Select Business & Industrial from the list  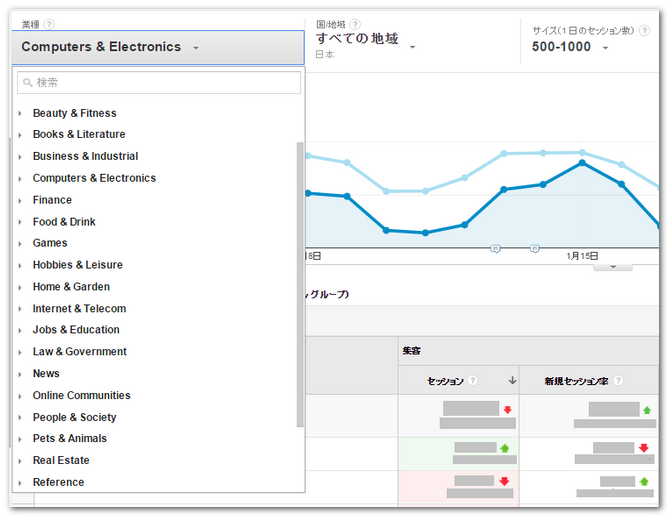85,156
